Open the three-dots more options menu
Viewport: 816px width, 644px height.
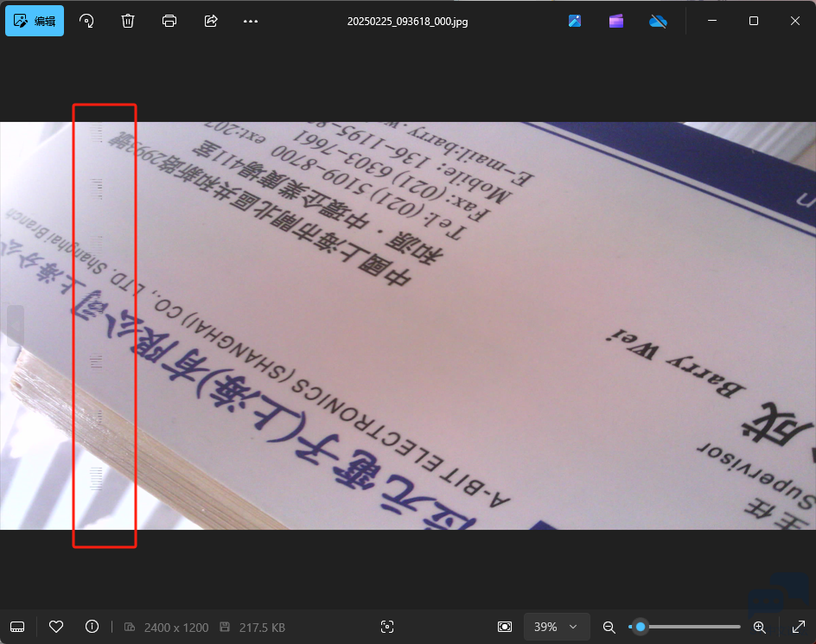(251, 22)
